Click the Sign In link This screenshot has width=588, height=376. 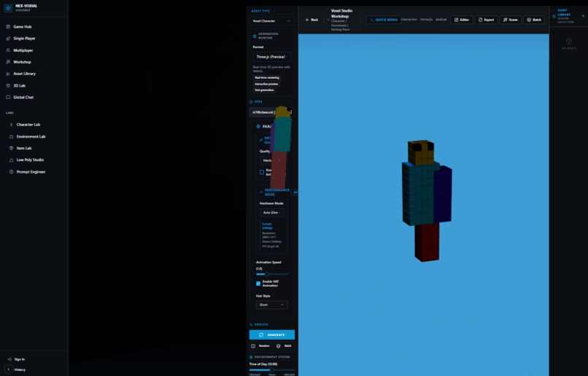point(20,359)
